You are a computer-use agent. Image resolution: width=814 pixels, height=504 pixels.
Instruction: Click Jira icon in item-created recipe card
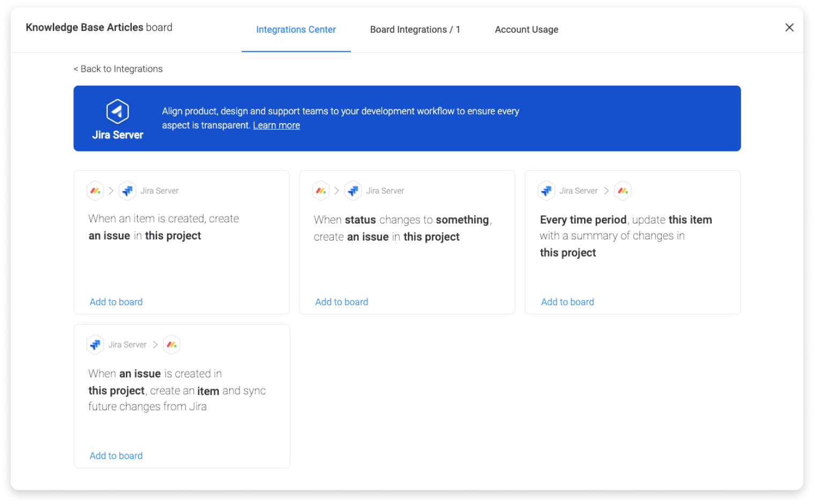click(x=128, y=191)
